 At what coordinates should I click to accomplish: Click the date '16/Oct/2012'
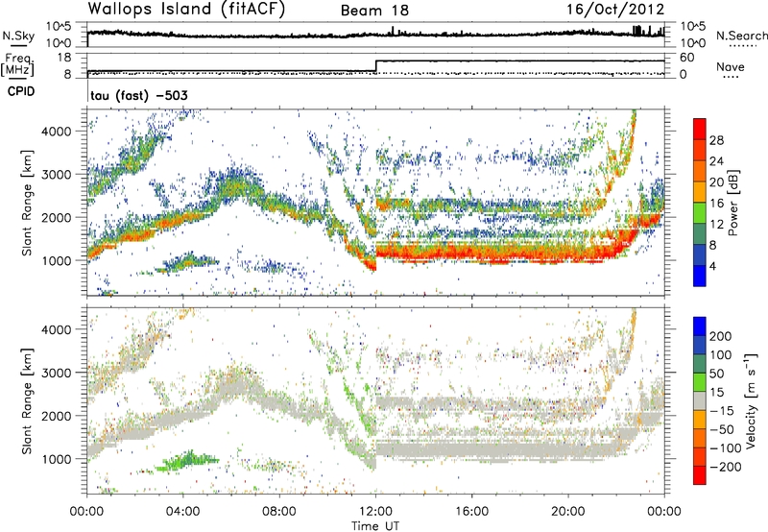click(615, 10)
